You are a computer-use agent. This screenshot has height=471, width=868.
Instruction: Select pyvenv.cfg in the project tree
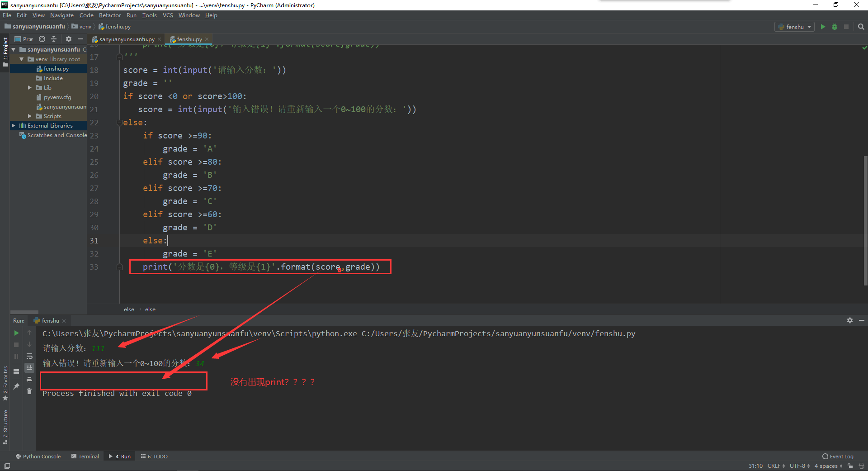coord(57,97)
